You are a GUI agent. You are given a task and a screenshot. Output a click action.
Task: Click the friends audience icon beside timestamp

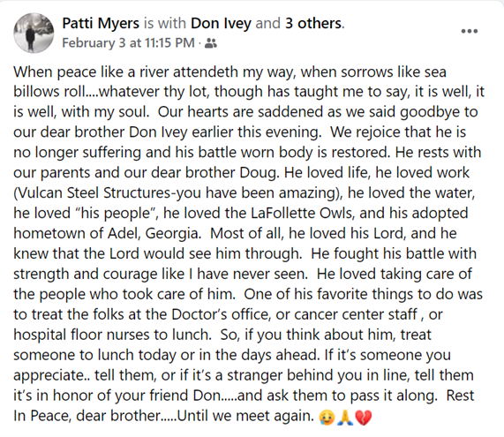(211, 43)
